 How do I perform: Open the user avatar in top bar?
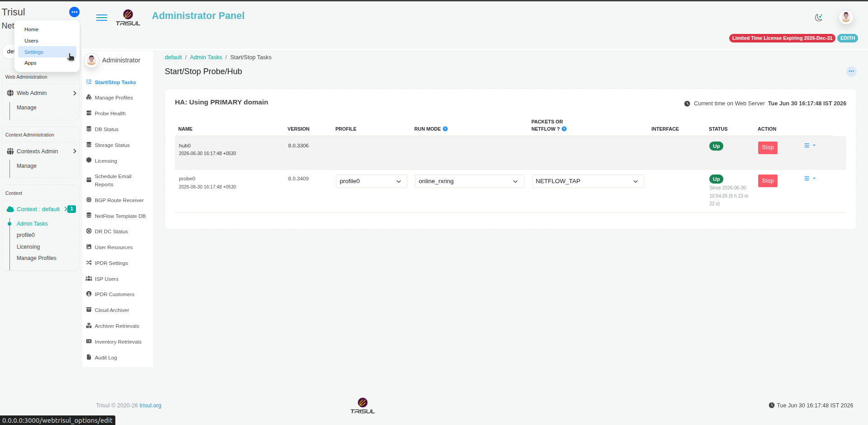pyautogui.click(x=846, y=17)
